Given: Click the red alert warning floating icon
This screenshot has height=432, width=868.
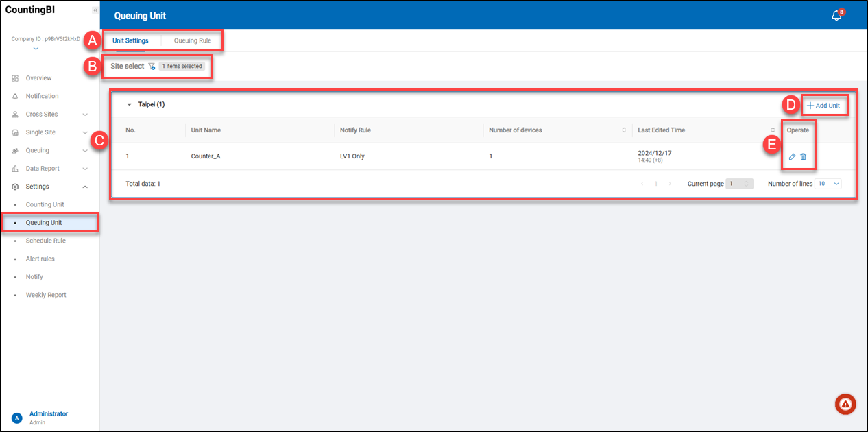Looking at the screenshot, I should click(x=845, y=405).
